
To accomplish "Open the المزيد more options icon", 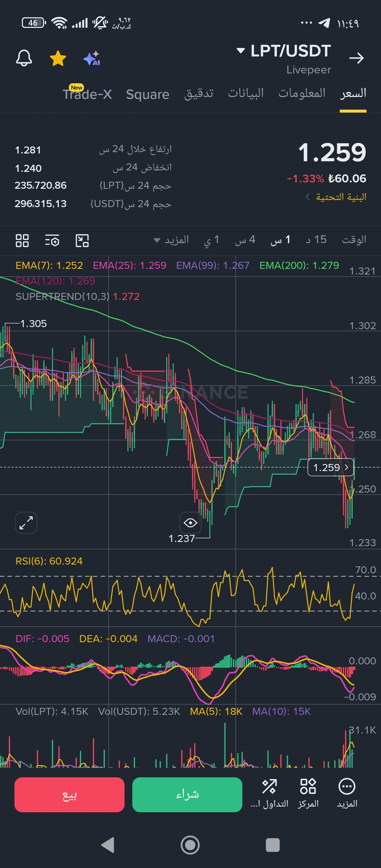I will tap(347, 792).
